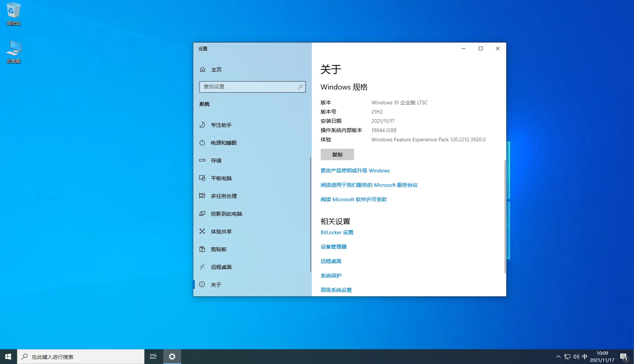
Task: Click the 关于 info icon
Action: pos(202,284)
